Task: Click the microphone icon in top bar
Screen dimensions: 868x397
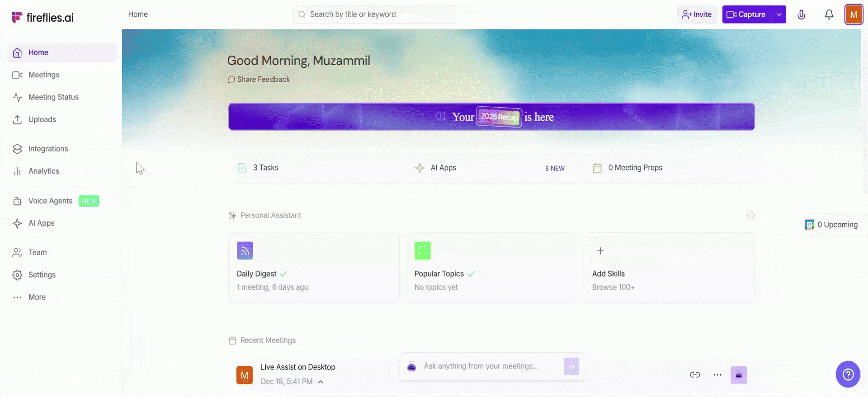Action: (x=801, y=14)
